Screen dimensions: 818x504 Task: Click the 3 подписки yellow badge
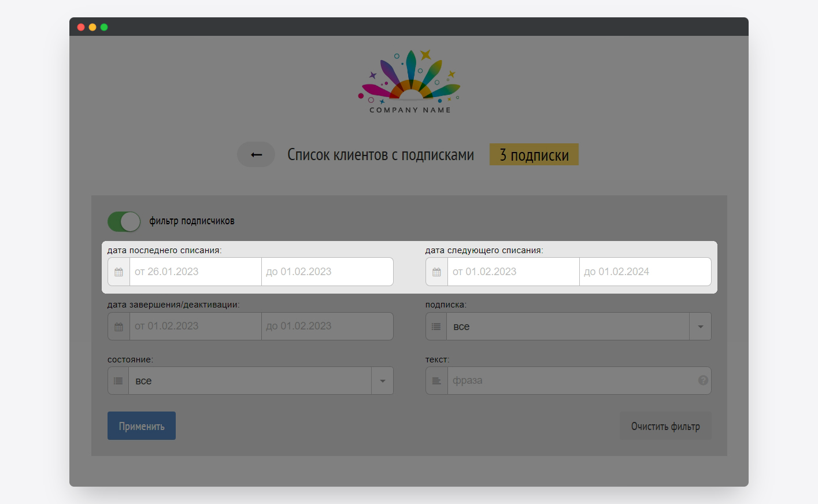[x=534, y=155]
